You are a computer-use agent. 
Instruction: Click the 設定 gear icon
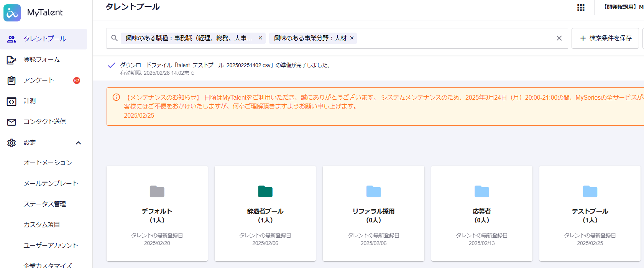pos(11,143)
